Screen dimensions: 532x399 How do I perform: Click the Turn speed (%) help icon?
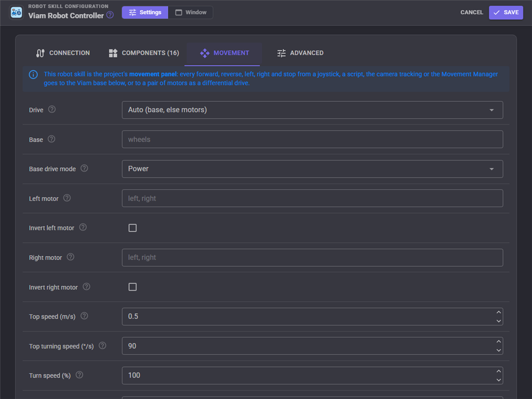tap(79, 375)
